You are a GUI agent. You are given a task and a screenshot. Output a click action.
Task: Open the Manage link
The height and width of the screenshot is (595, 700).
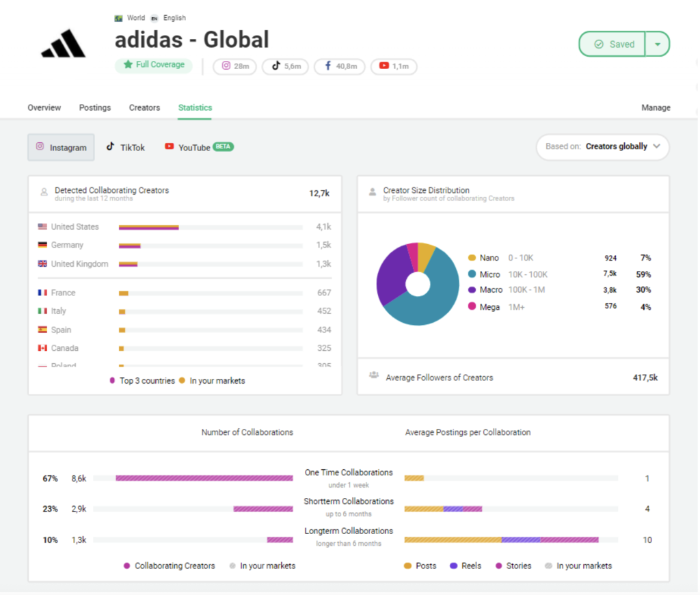(656, 107)
